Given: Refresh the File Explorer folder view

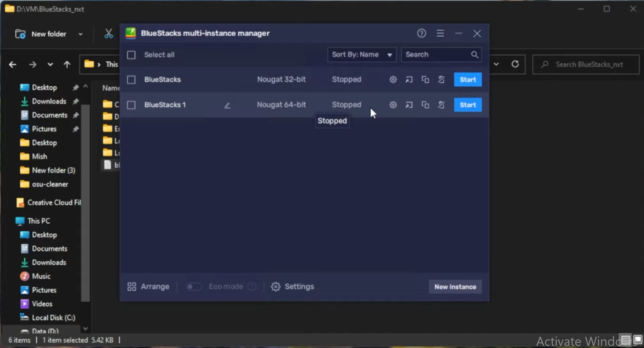Looking at the screenshot, I should 515,64.
